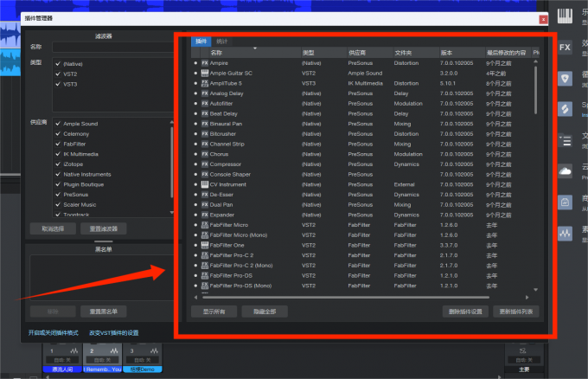Sort list by the 供应商 column header
This screenshot has height=379, width=588.
369,53
